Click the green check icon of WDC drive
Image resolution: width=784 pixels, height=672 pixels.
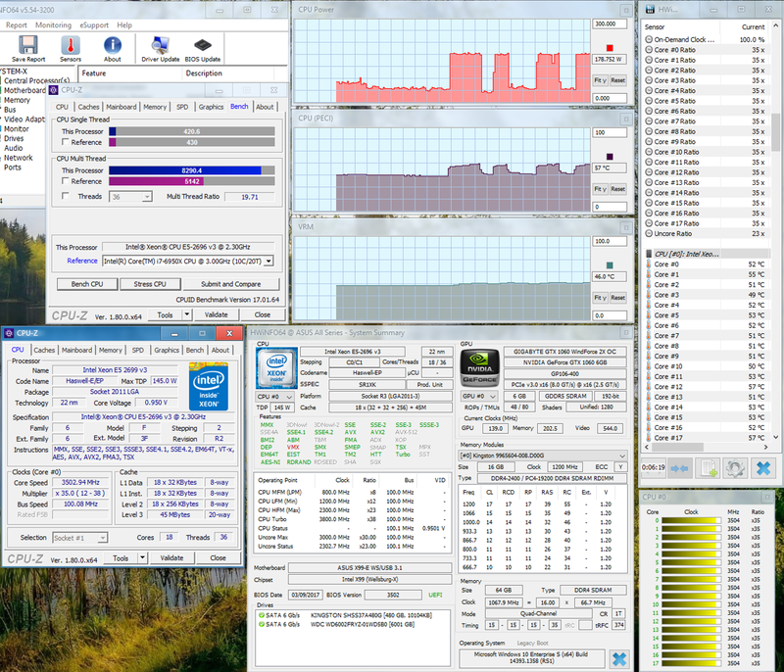tap(261, 624)
